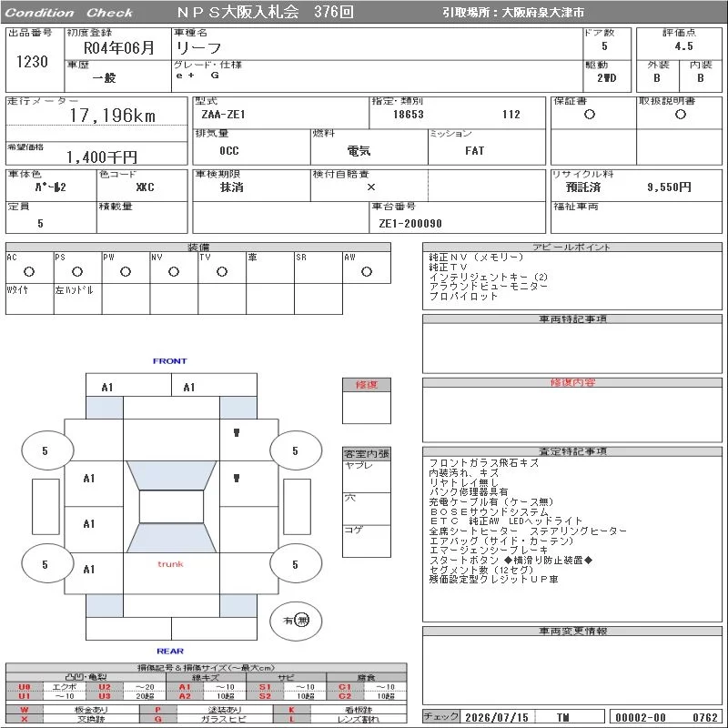
Task: Click the chassis number ZE1-200090
Action: [x=410, y=224]
